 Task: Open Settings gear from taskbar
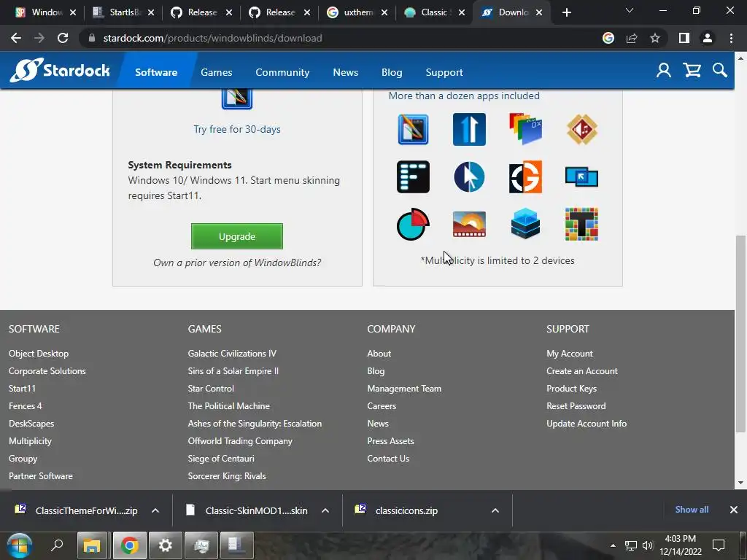(x=166, y=545)
